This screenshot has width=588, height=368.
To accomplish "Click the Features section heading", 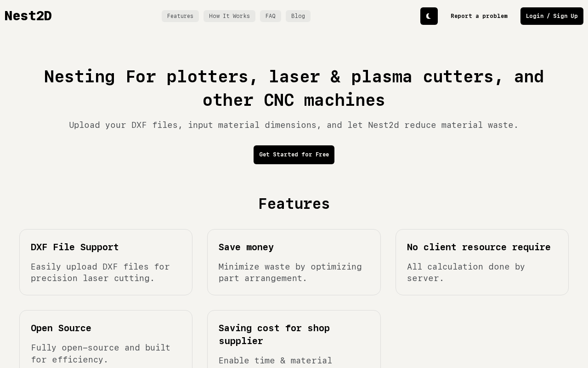I will coord(294,204).
